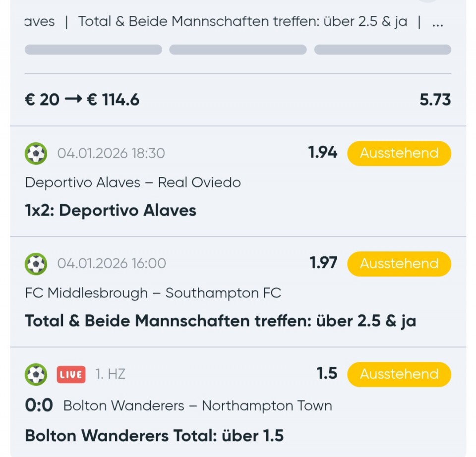The height and width of the screenshot is (457, 476).
Task: Tap the stake and payout '€ 20 → € 114.6'
Action: tap(82, 100)
